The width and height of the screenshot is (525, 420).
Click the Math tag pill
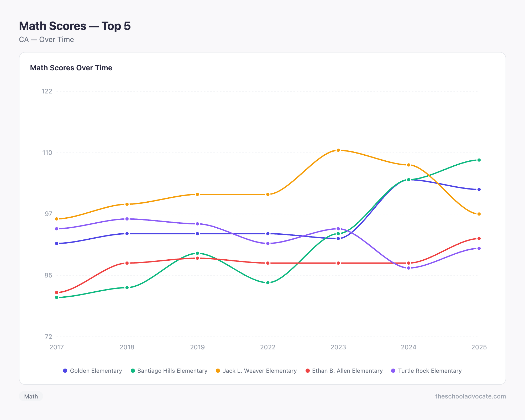[31, 396]
